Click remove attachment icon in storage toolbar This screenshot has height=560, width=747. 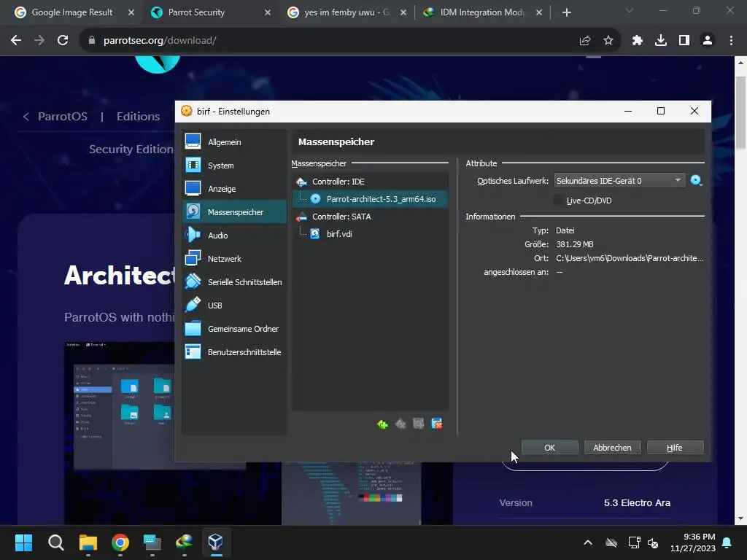click(437, 424)
